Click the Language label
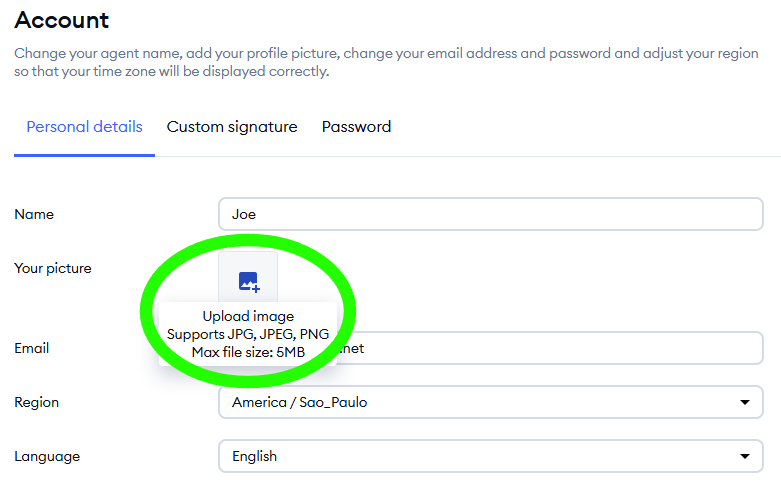781x489 pixels. coord(47,457)
